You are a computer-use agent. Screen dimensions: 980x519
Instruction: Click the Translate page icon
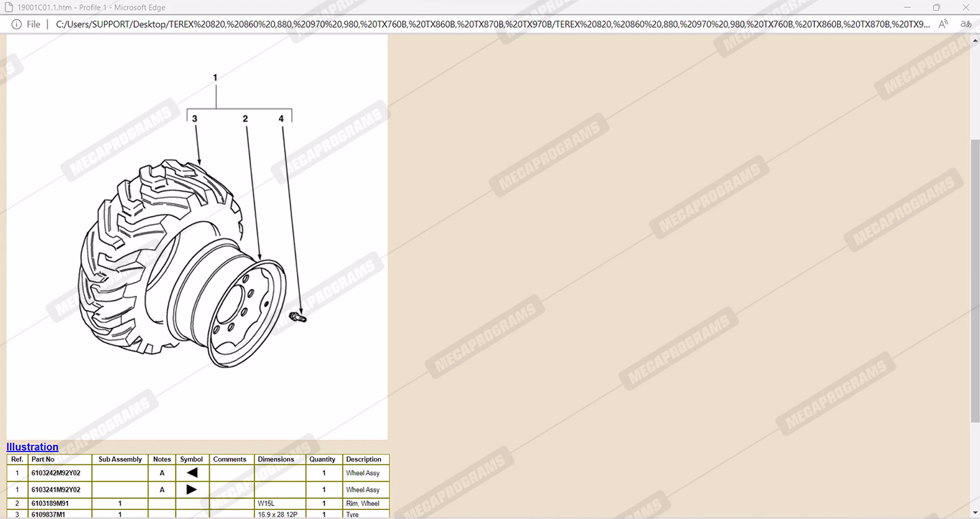(966, 24)
